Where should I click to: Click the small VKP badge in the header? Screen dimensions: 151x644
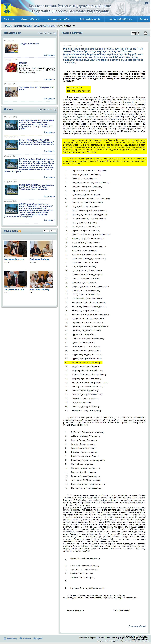pos(146,3)
